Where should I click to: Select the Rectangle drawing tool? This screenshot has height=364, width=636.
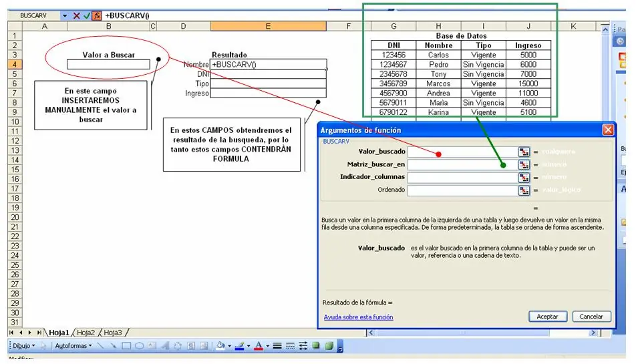click(126, 346)
